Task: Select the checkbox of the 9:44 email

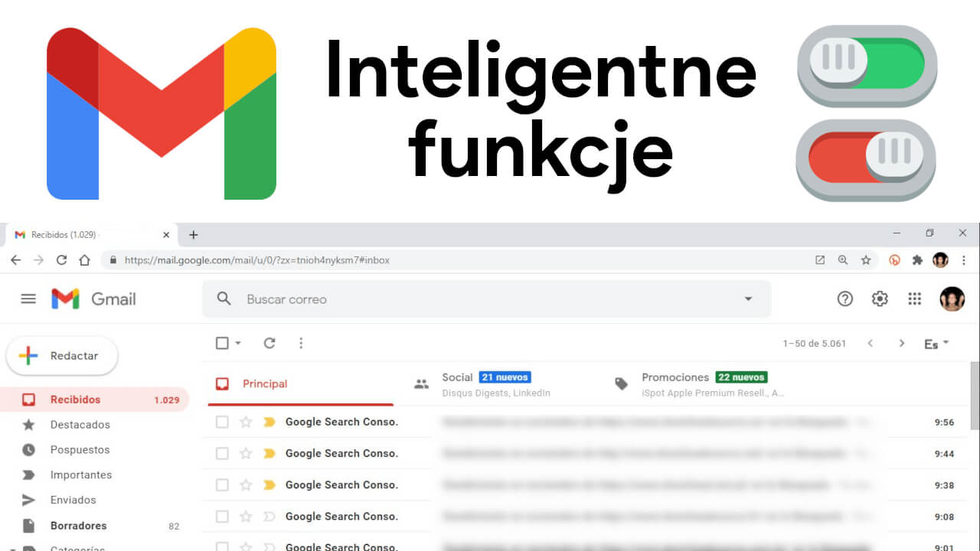Action: pos(222,453)
